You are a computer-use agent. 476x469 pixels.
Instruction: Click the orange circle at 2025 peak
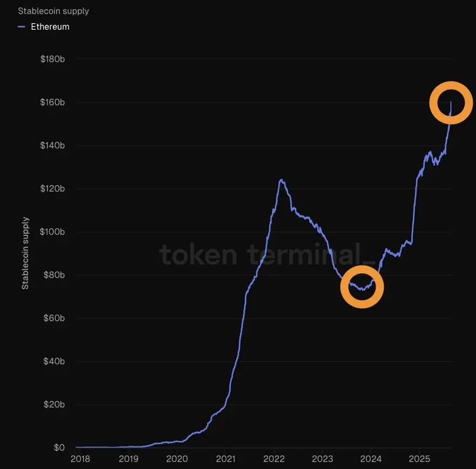451,103
